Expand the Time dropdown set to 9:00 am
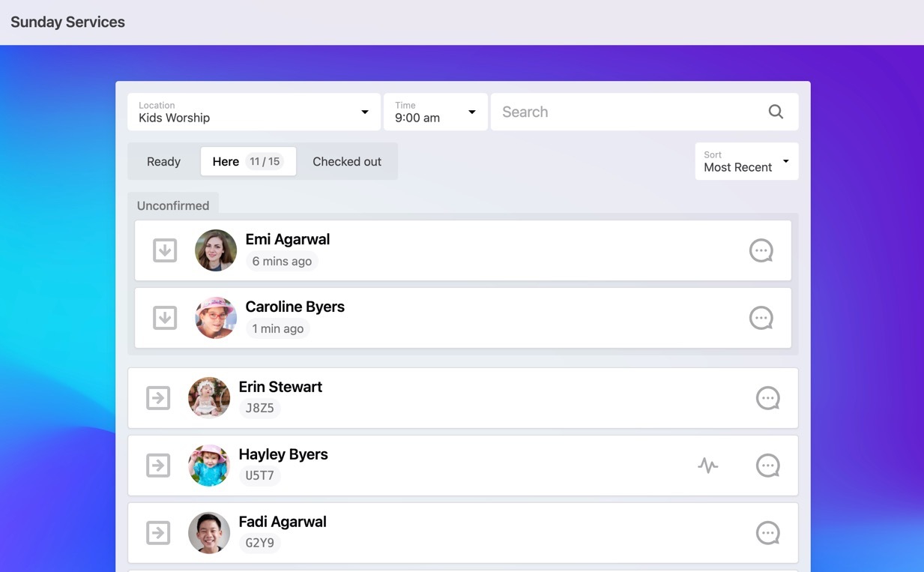 pos(435,112)
